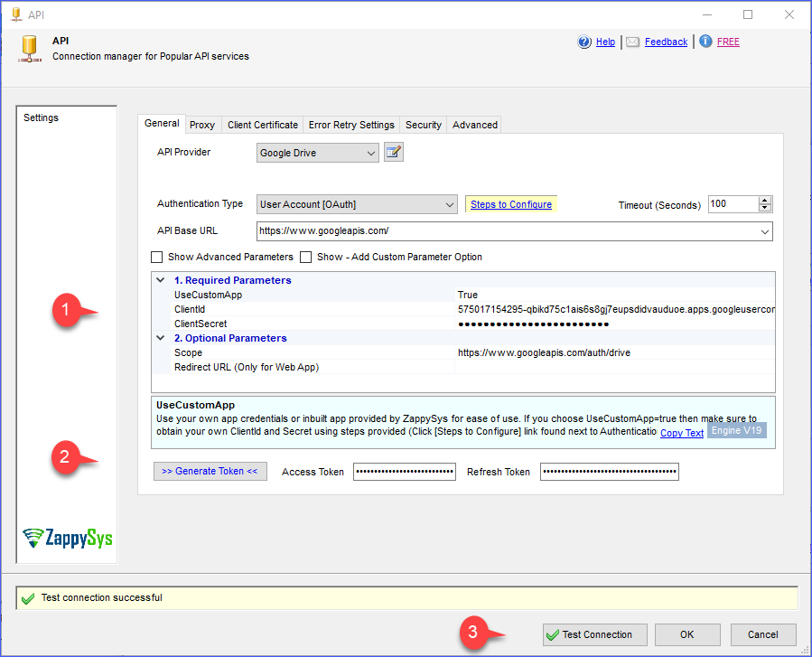Click the blue info icon beside FREE
The width and height of the screenshot is (812, 657).
tap(705, 42)
